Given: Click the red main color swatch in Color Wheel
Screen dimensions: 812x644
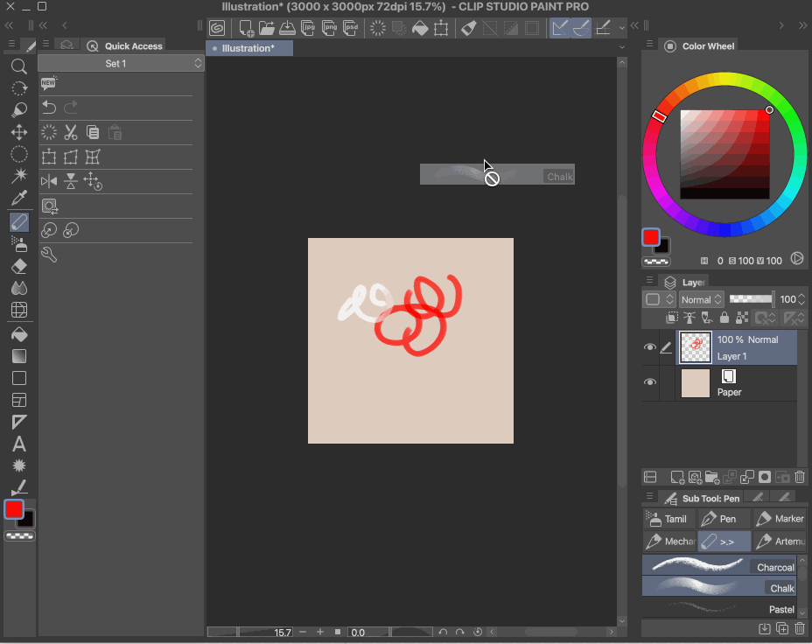Looking at the screenshot, I should click(650, 237).
